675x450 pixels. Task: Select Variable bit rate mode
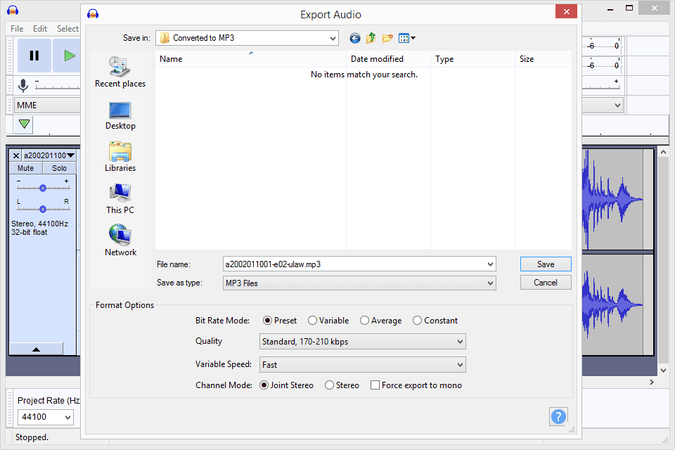[x=313, y=321]
